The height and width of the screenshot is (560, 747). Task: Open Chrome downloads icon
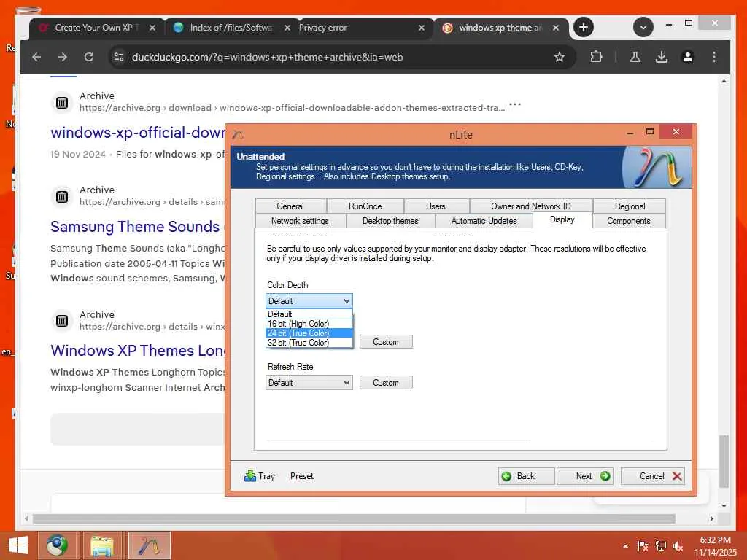tap(661, 57)
